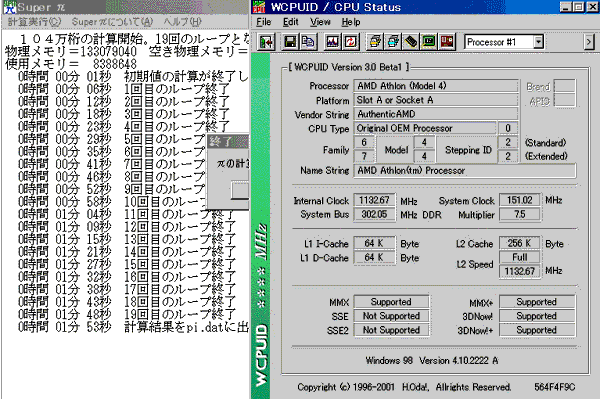
Task: Click the L1 D-Cache value 64 K
Action: pyautogui.click(x=374, y=257)
